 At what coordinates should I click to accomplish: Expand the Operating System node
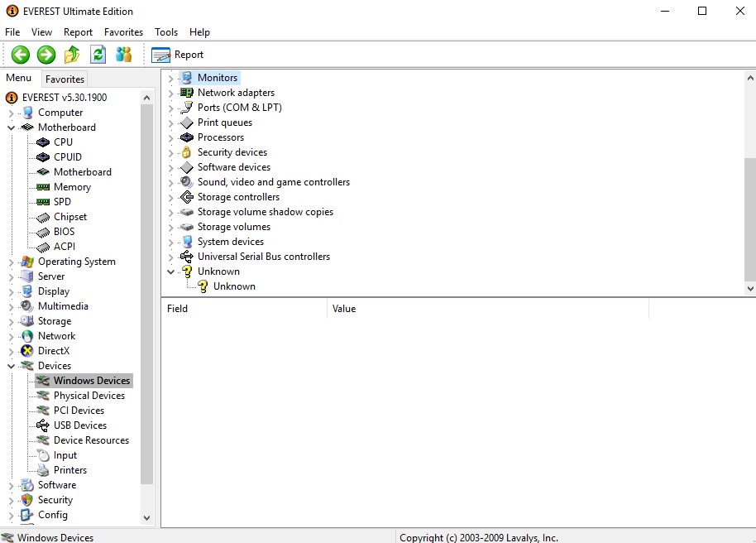11,262
